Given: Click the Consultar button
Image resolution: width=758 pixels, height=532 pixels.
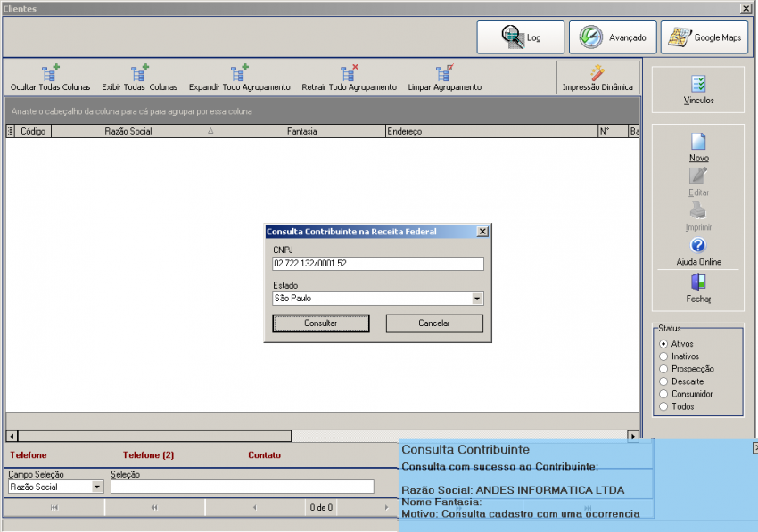Looking at the screenshot, I should tap(320, 323).
